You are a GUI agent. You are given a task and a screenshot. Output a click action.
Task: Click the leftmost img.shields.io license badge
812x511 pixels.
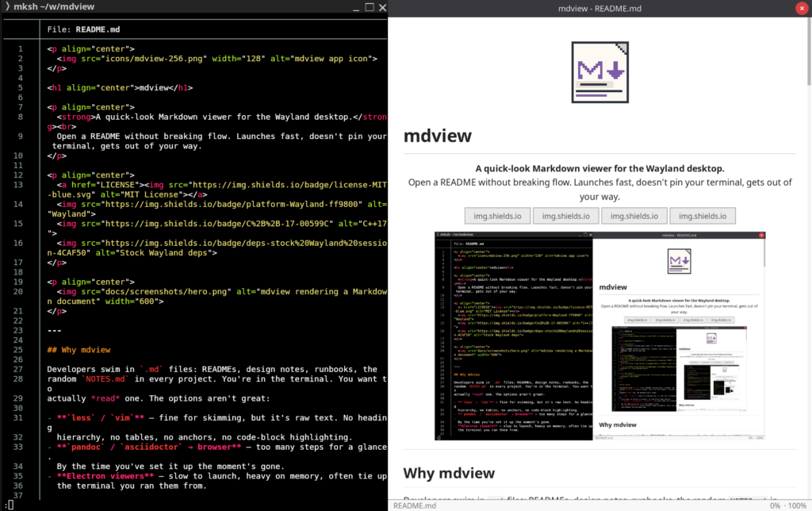497,216
